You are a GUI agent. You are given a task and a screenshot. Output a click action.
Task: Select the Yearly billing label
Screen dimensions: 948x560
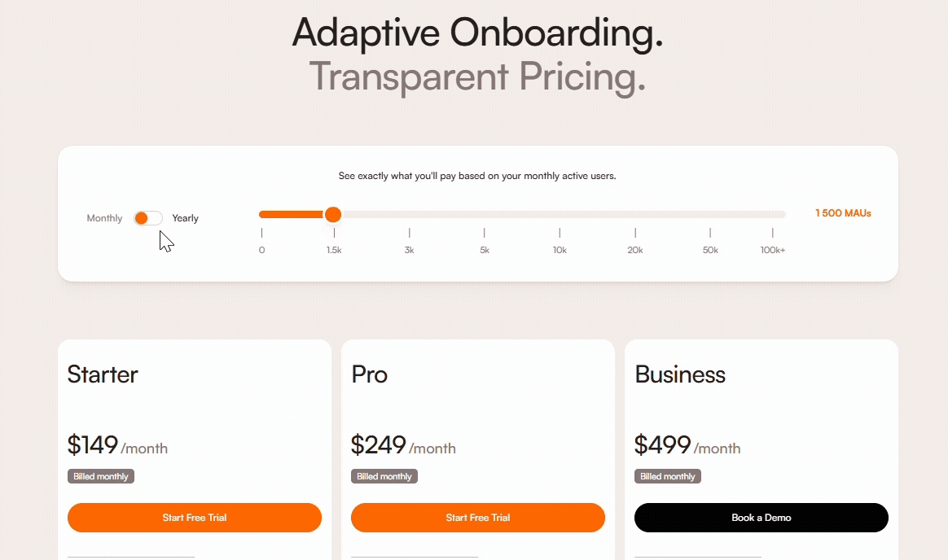[x=185, y=218]
